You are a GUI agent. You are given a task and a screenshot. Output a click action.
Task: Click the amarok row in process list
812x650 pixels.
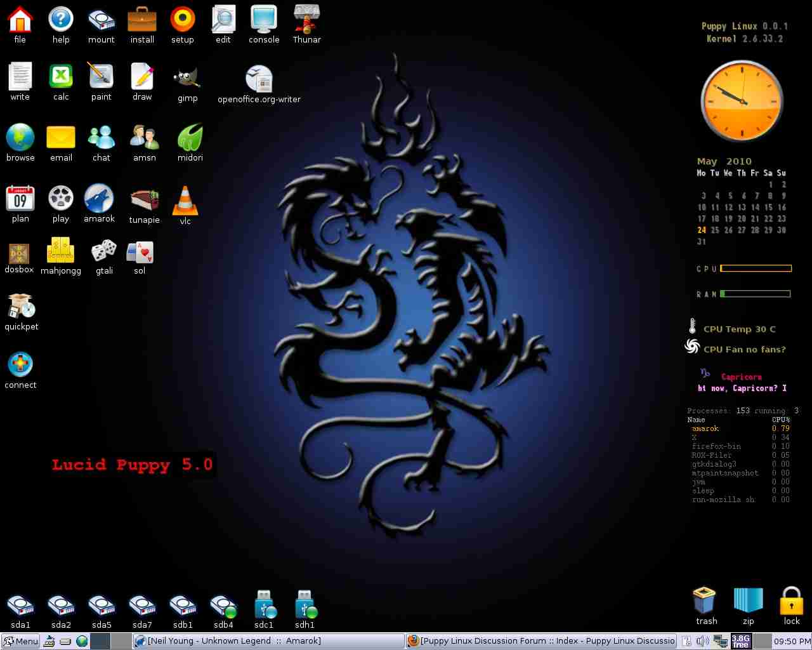click(x=740, y=428)
